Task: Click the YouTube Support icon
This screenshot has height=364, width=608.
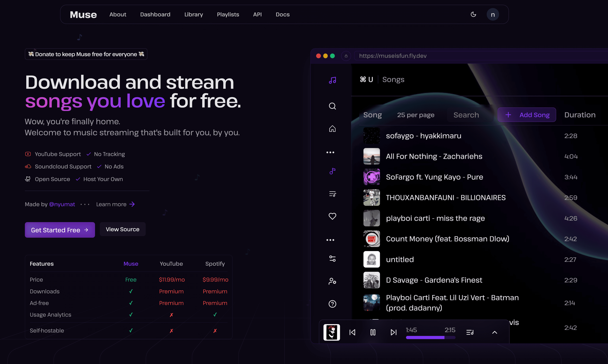Action: click(28, 154)
